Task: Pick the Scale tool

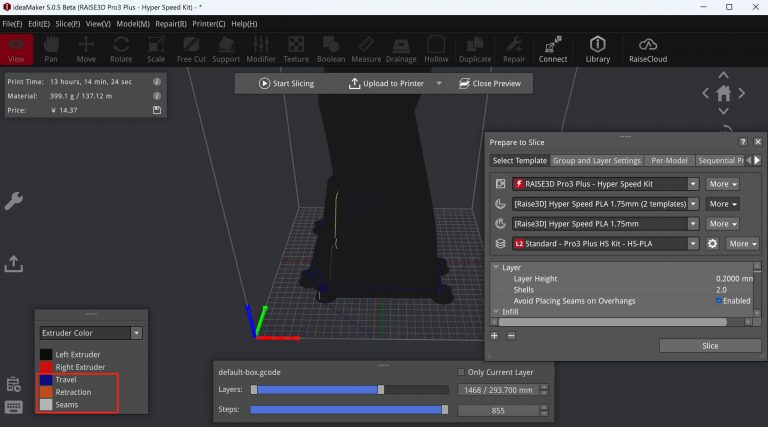Action: [156, 49]
